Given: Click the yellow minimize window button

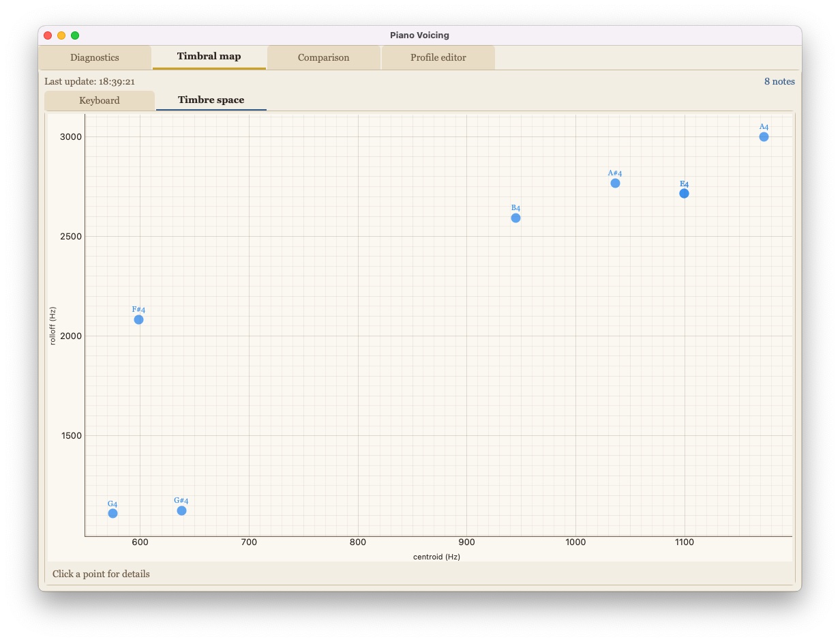Looking at the screenshot, I should [x=61, y=35].
